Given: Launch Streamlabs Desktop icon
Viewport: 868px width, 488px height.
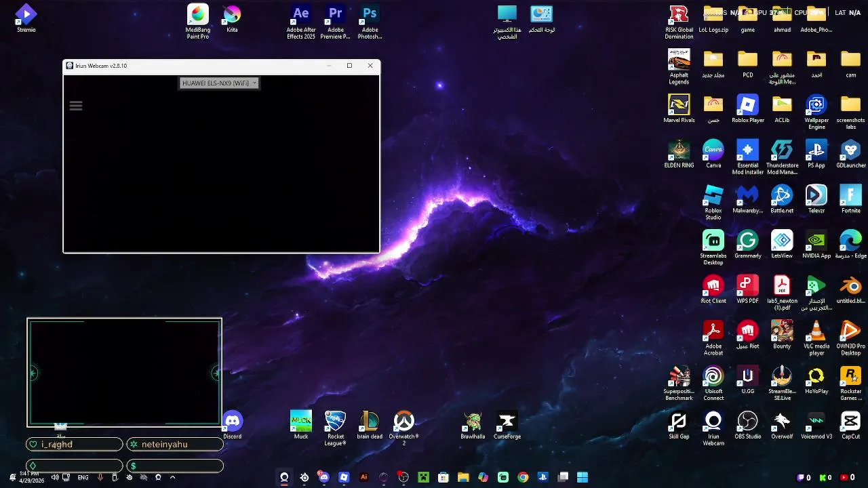Looking at the screenshot, I should click(713, 247).
